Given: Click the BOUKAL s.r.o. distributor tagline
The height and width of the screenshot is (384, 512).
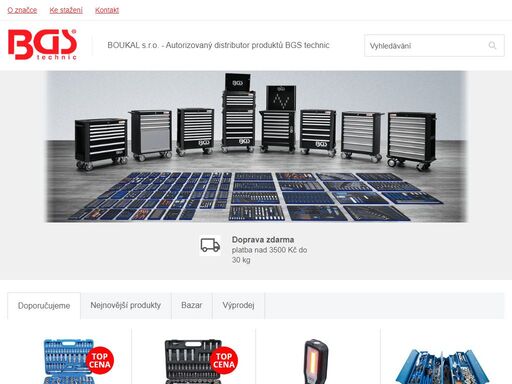Looking at the screenshot, I should (218, 45).
